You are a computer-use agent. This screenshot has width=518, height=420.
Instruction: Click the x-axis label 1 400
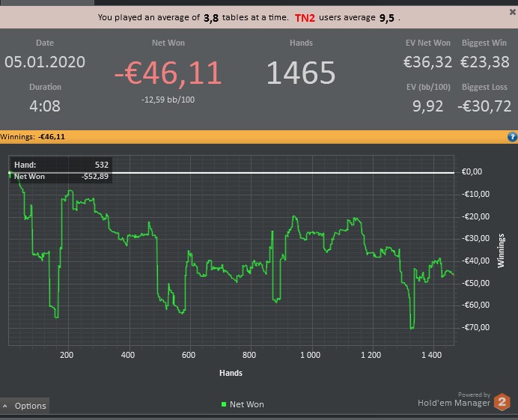coord(431,355)
